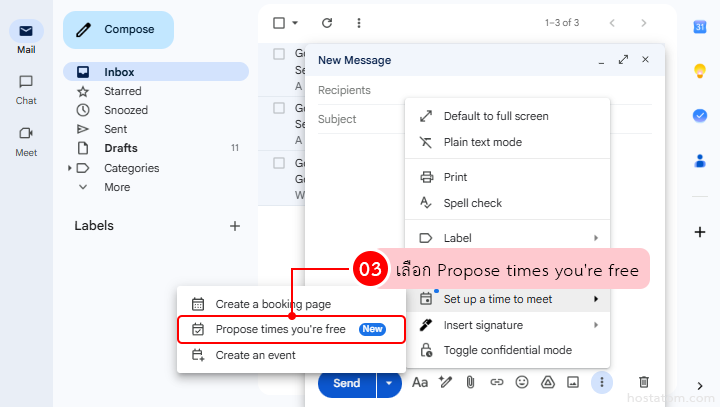Select the second email checkbox
The height and width of the screenshot is (407, 720).
coord(279,108)
